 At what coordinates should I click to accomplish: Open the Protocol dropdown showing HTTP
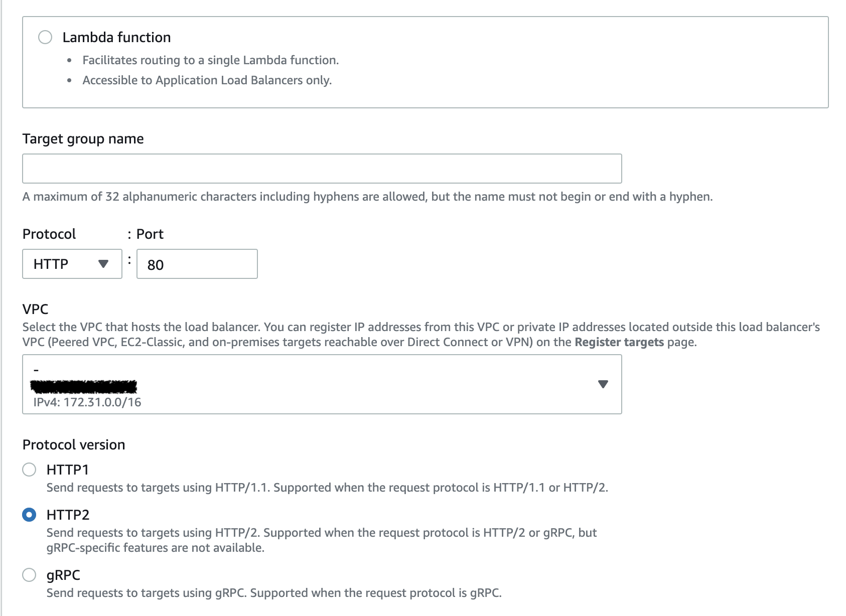72,263
